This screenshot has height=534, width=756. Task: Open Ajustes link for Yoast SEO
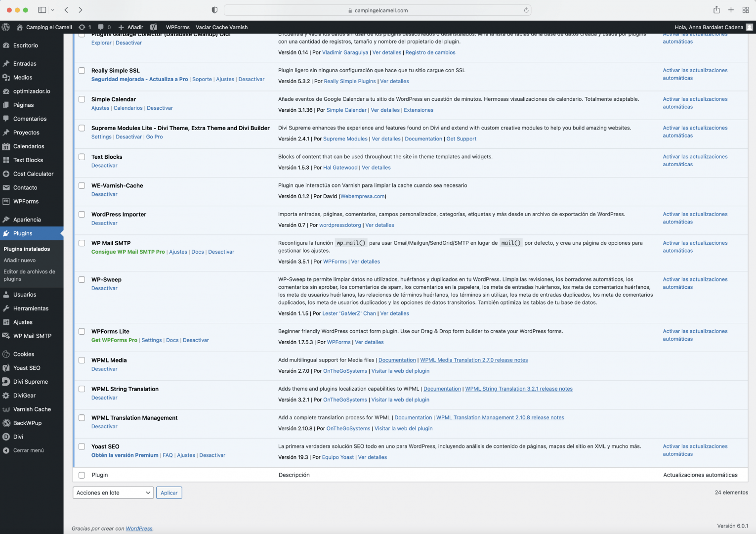click(186, 455)
